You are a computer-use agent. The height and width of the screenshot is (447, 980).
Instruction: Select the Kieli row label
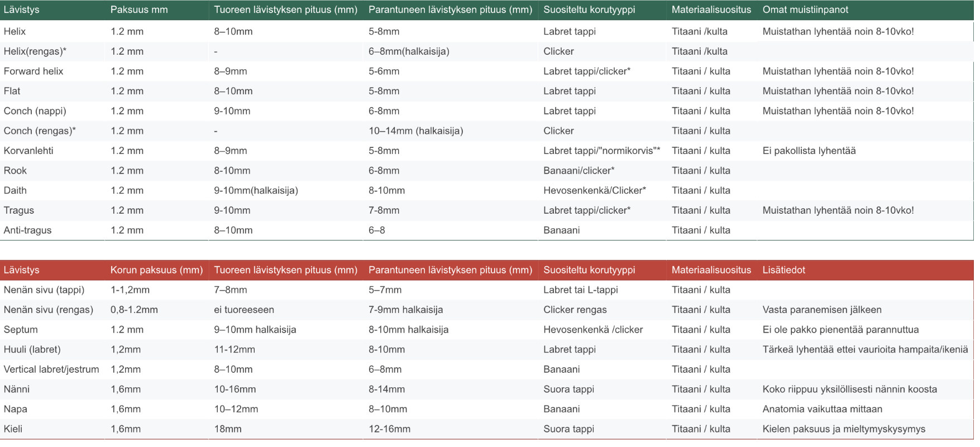click(13, 429)
